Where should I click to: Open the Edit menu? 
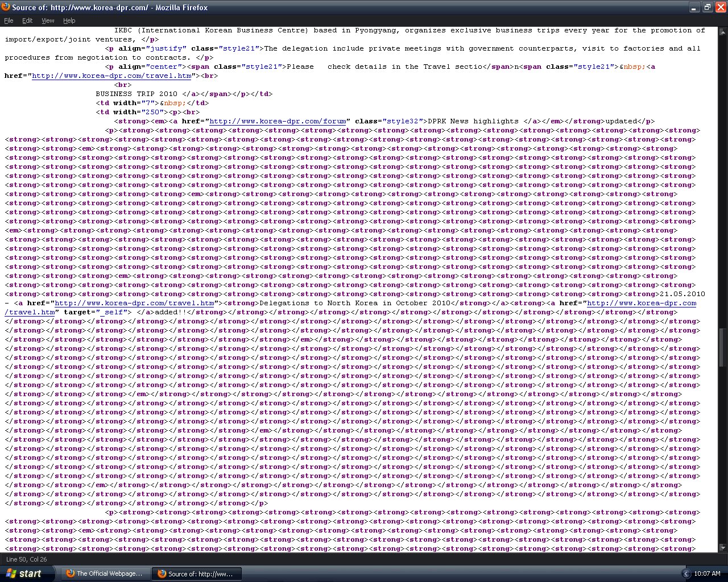[x=27, y=20]
